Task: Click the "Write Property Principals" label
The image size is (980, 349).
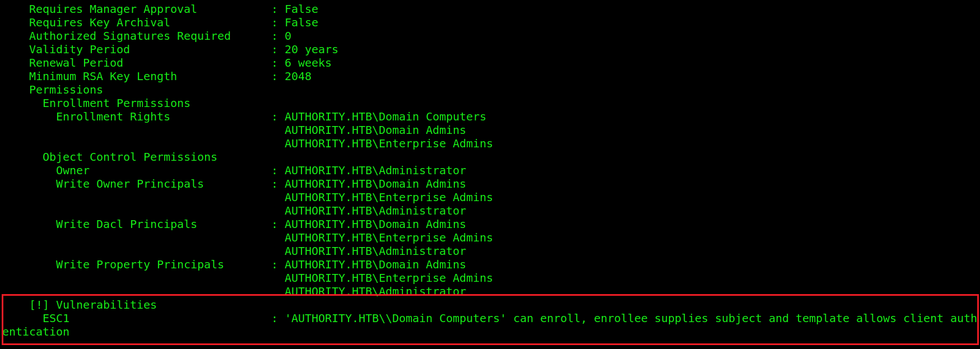Action: 140,265
